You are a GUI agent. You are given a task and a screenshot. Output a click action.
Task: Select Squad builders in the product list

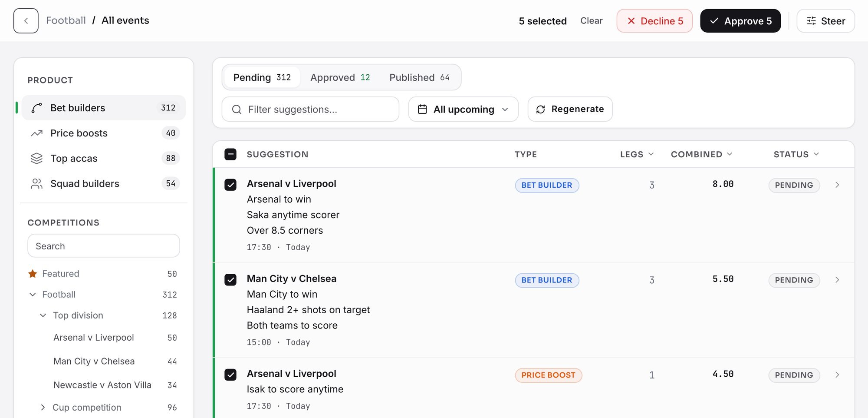click(104, 183)
